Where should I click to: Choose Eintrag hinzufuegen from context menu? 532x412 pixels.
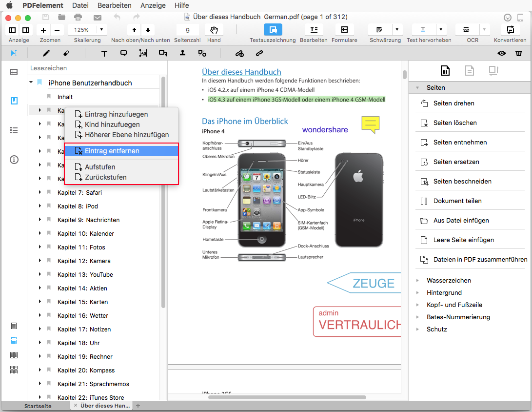click(121, 114)
